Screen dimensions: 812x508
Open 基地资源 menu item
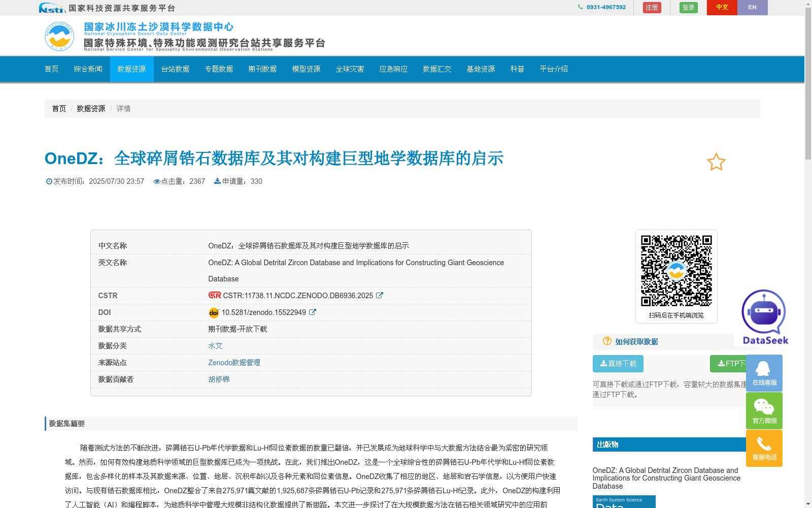[x=481, y=69]
